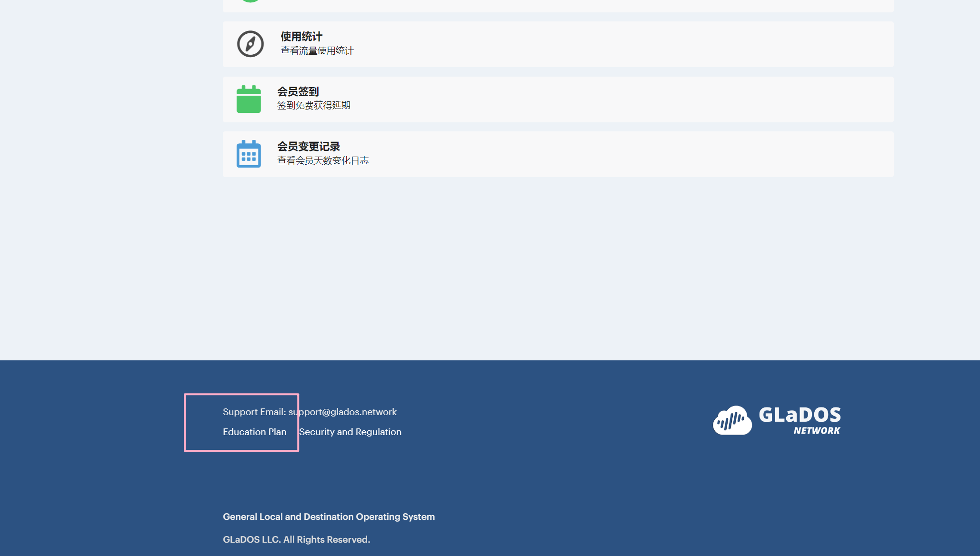The height and width of the screenshot is (556, 980).
Task: Click the GLaDOS Network cloud logo
Action: (x=732, y=420)
